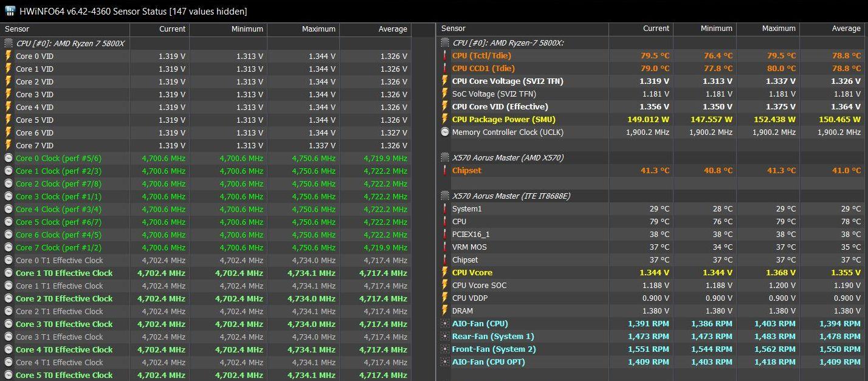The image size is (868, 381).
Task: Select the Core 2 T0 Effective Clock row
Action: [x=205, y=298]
